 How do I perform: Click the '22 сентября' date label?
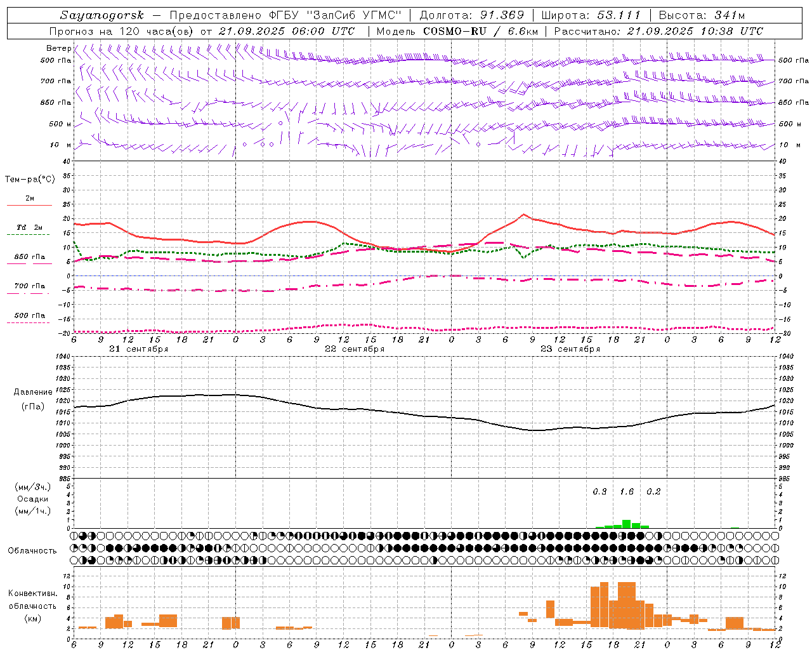[x=355, y=349]
